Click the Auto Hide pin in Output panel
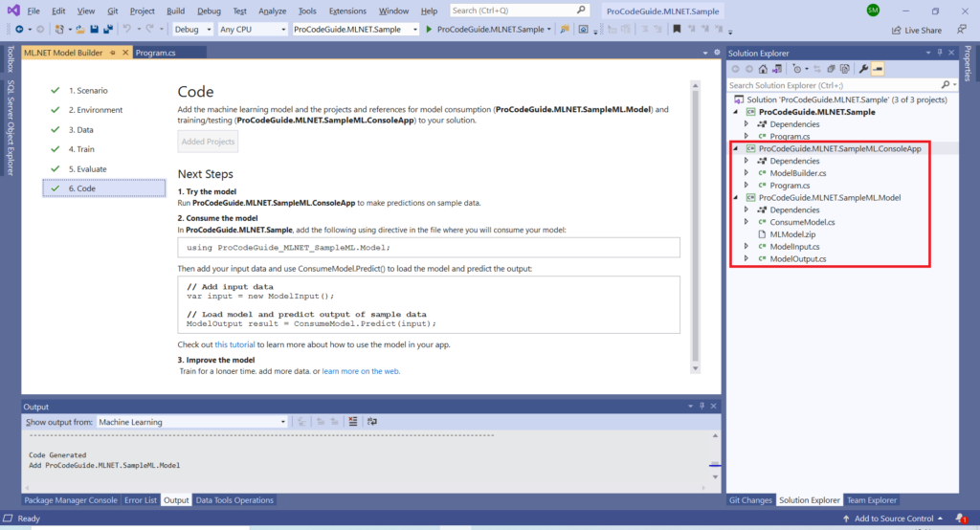 702,407
